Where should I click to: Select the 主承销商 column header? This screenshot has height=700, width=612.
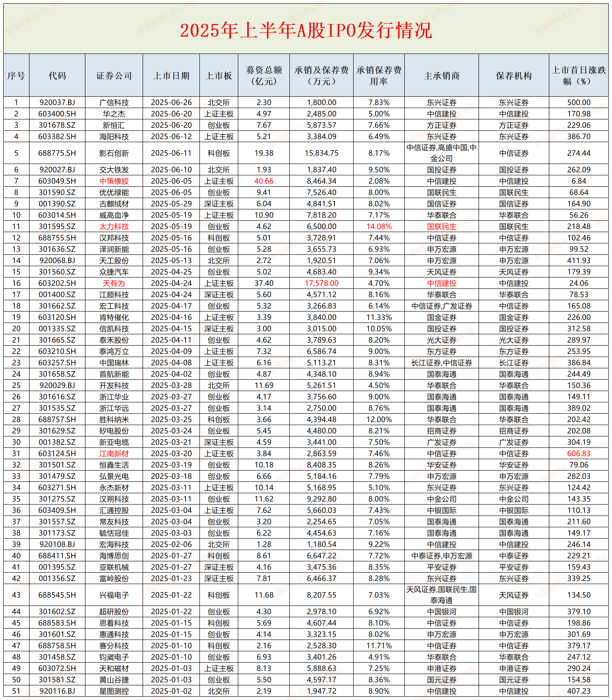click(441, 76)
